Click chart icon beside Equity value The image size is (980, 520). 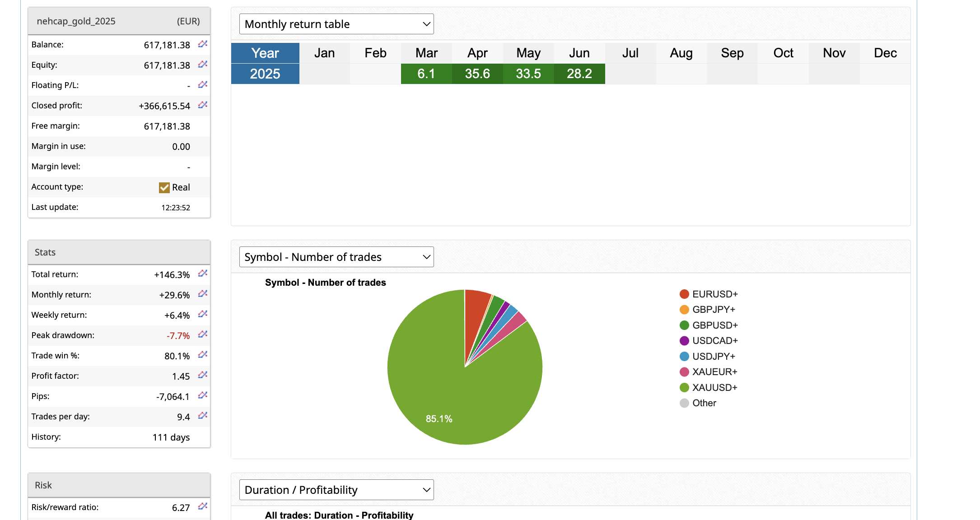click(x=202, y=65)
